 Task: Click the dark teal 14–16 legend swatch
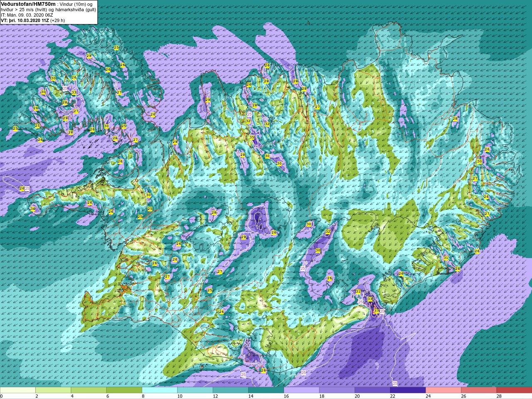click(266, 390)
